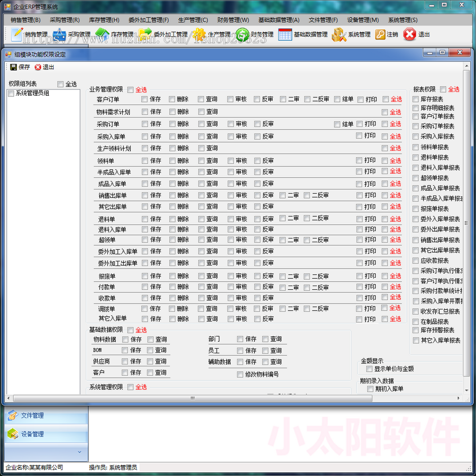Check 显示单价与金额 under 金额显示
Image resolution: width=476 pixels, height=476 pixels.
point(369,369)
